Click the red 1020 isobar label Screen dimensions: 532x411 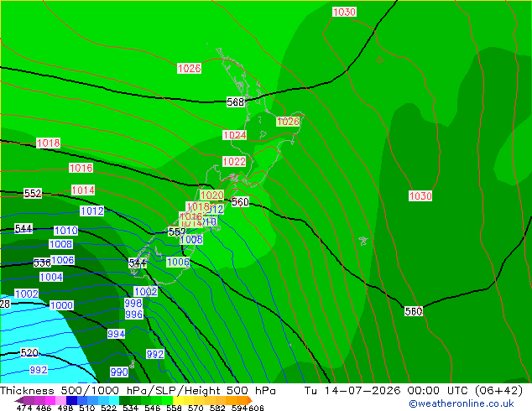pos(212,195)
